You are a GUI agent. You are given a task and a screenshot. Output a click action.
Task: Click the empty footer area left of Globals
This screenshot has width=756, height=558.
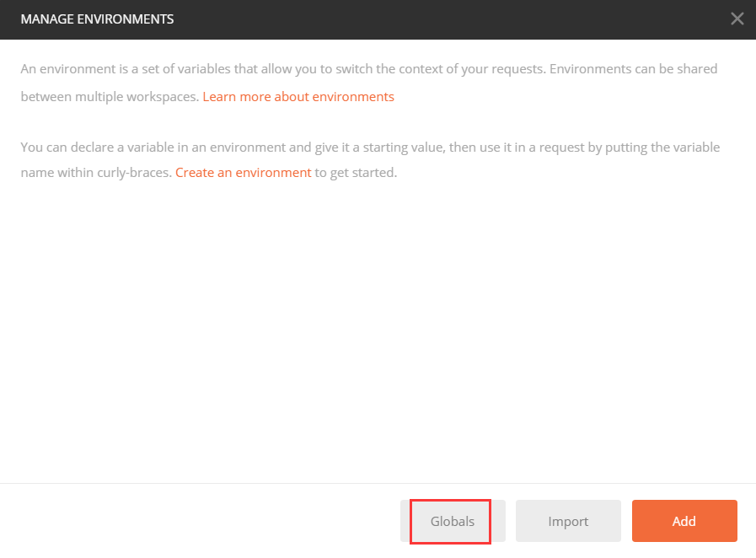tap(202, 521)
